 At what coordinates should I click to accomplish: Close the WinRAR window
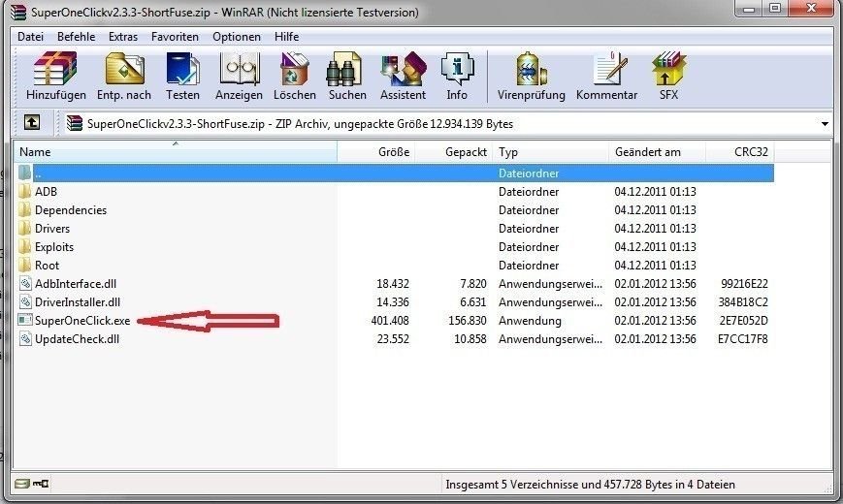click(812, 8)
